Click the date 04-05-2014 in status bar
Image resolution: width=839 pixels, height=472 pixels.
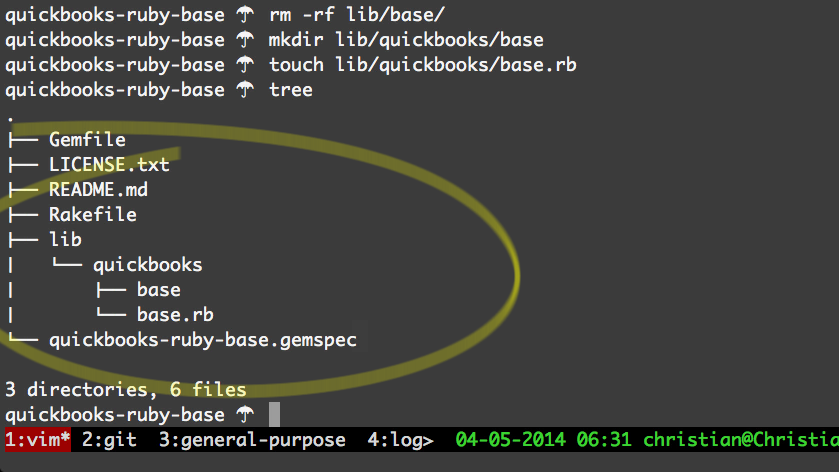click(510, 440)
